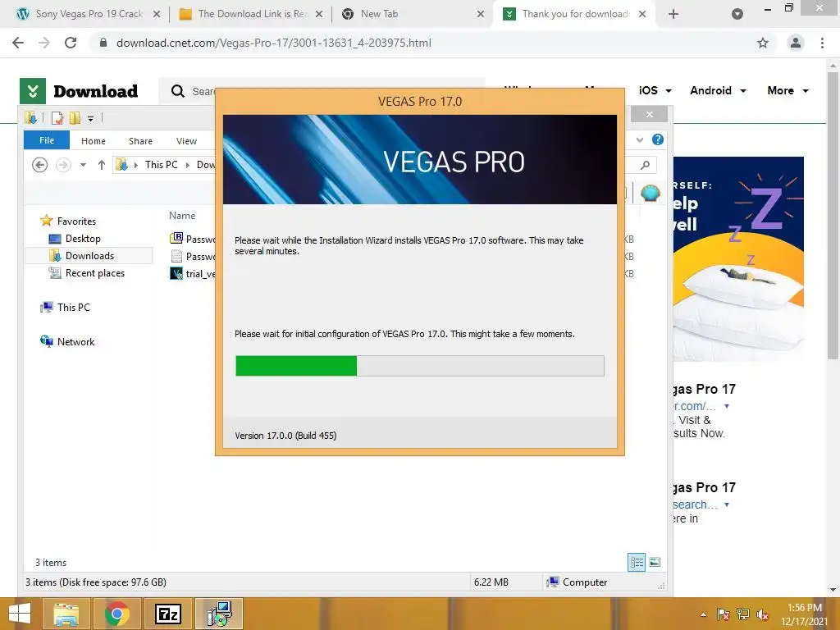Click the new folder icon in Explorer title bar

75,118
